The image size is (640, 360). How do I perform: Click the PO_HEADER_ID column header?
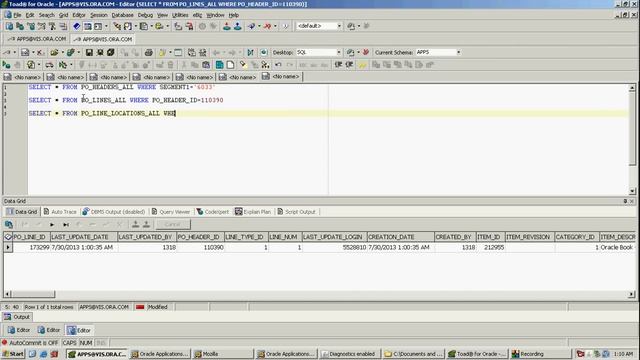click(x=200, y=237)
